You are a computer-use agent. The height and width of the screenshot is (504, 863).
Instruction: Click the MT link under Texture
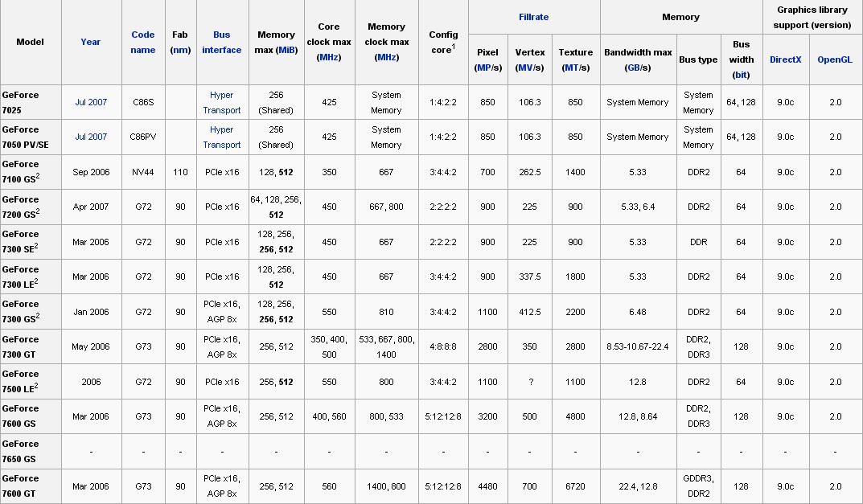tap(571, 68)
